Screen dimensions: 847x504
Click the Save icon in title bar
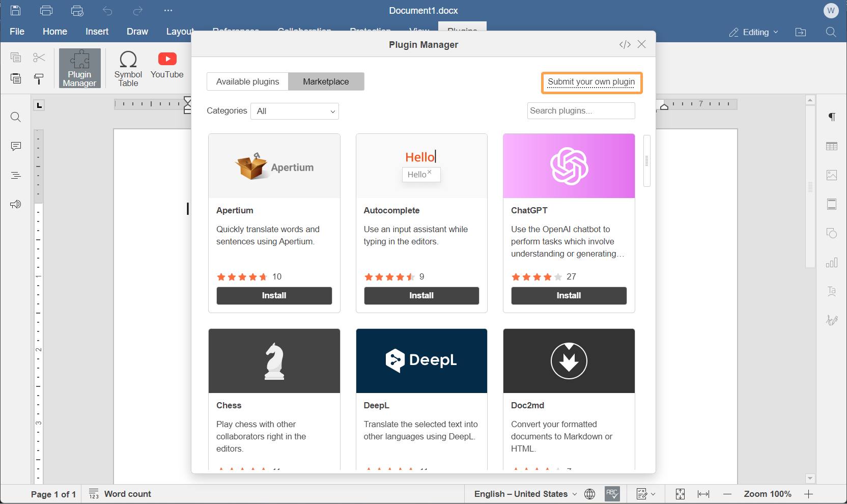pyautogui.click(x=16, y=10)
